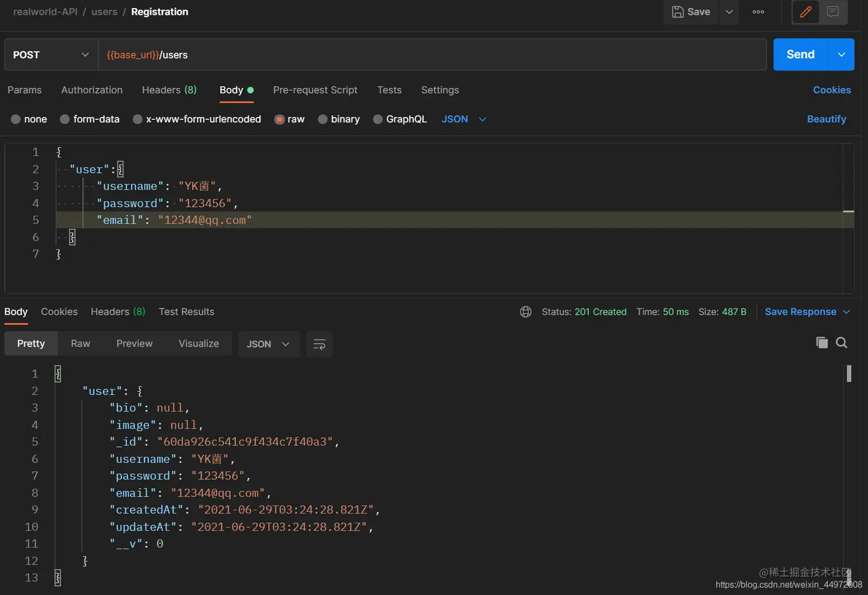Expand the Save Response dropdown arrow

point(846,312)
